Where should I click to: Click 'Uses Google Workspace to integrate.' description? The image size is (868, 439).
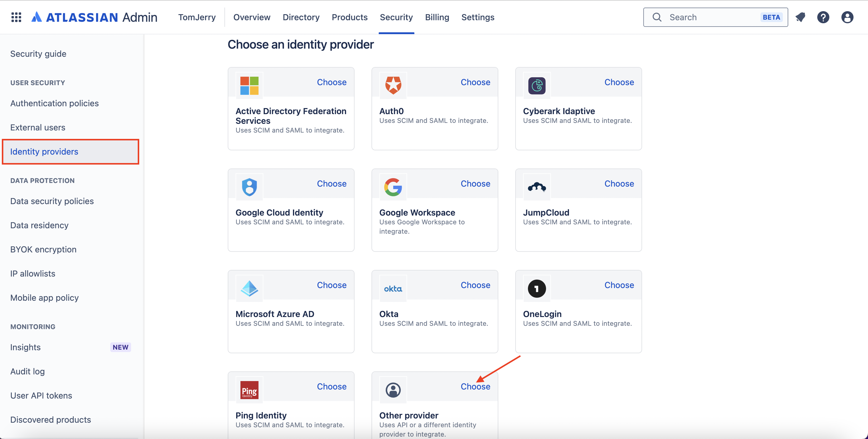click(x=422, y=227)
